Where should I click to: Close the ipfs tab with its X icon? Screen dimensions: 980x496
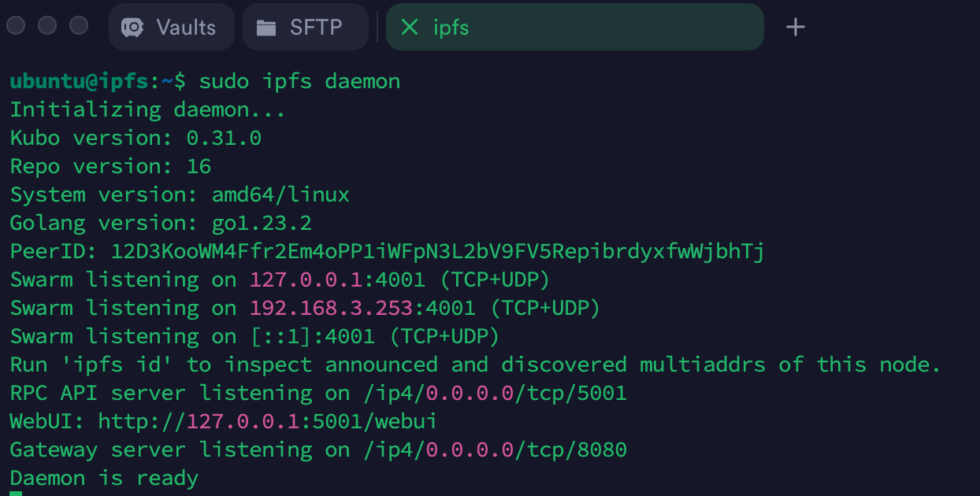pos(409,28)
